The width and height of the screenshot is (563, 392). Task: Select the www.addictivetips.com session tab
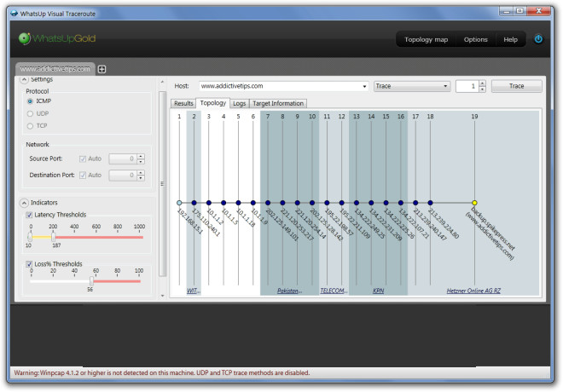point(55,68)
